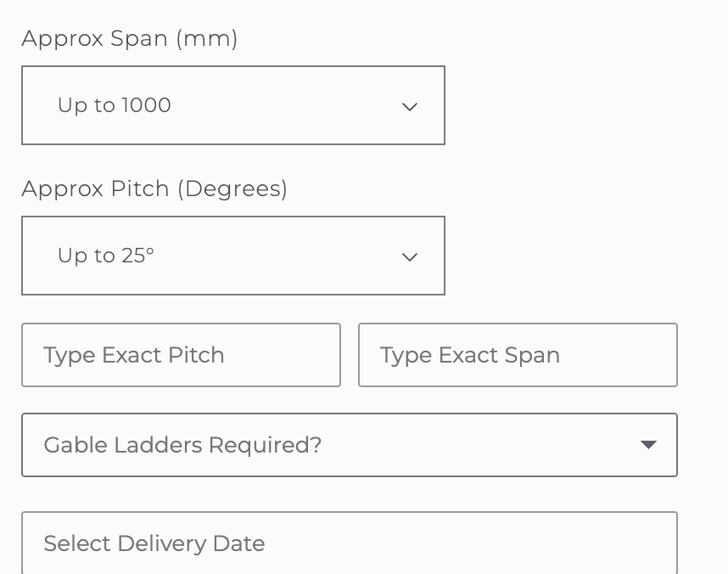Open the Approx Span dropdown
The height and width of the screenshot is (574, 728).
pos(232,105)
